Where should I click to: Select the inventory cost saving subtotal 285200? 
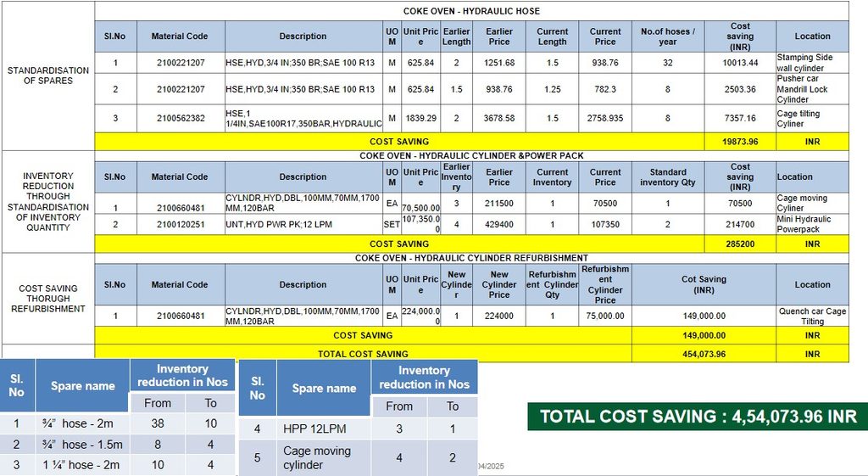coord(740,244)
